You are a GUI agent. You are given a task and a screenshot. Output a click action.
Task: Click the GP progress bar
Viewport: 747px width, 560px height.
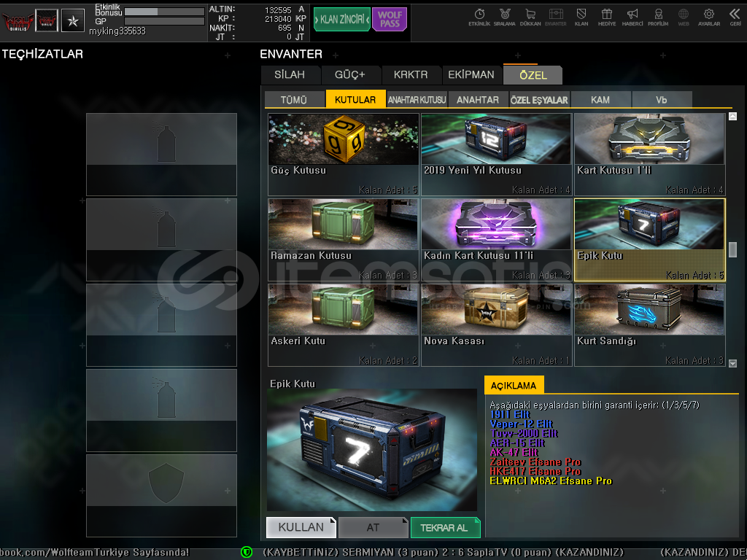click(164, 21)
